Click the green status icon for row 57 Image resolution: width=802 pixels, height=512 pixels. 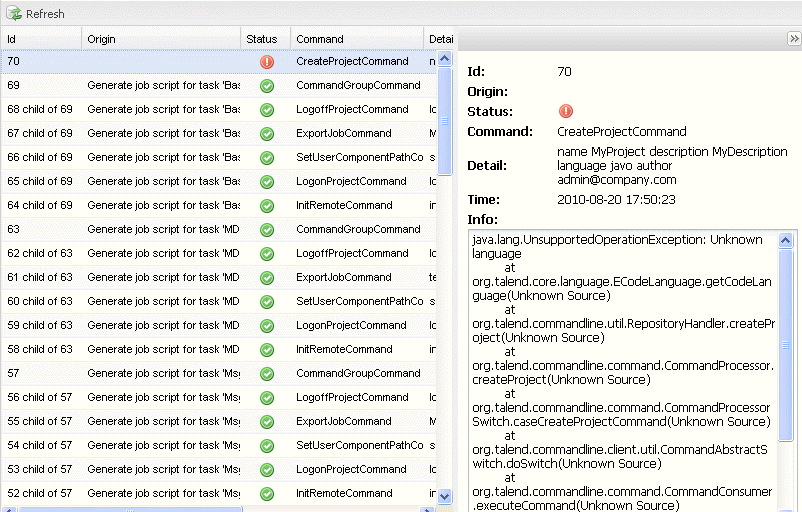pyautogui.click(x=267, y=374)
